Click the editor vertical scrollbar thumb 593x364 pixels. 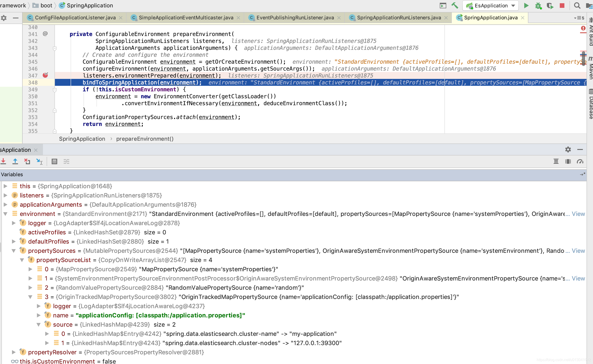tap(583, 58)
